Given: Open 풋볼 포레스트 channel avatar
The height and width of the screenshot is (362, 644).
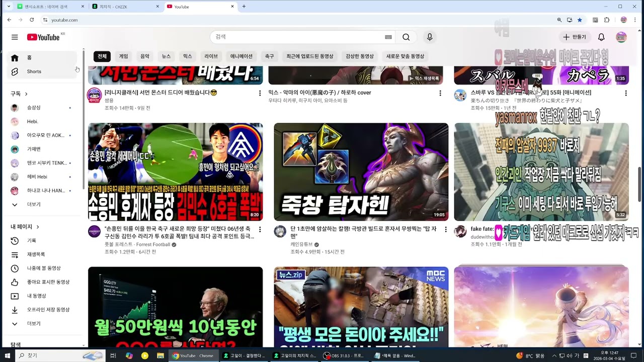Looking at the screenshot, I should point(94,231).
